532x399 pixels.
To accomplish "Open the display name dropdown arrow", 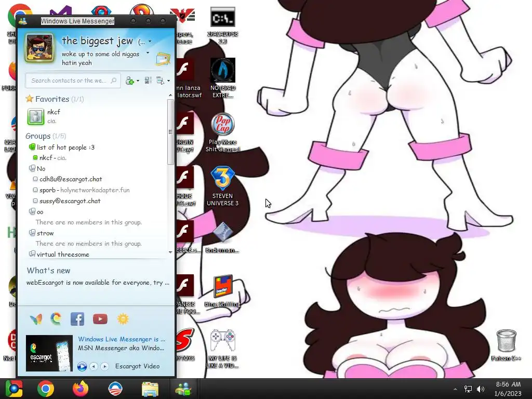I will pyautogui.click(x=150, y=42).
